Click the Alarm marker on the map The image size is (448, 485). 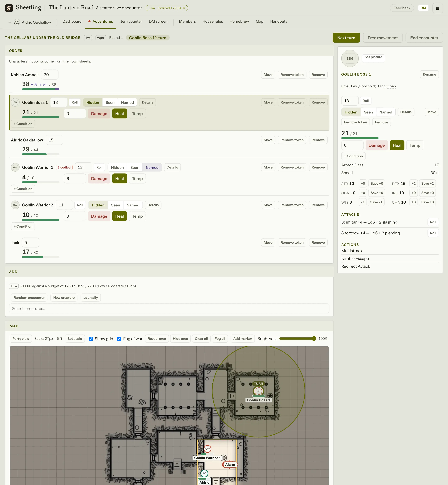[x=230, y=464]
